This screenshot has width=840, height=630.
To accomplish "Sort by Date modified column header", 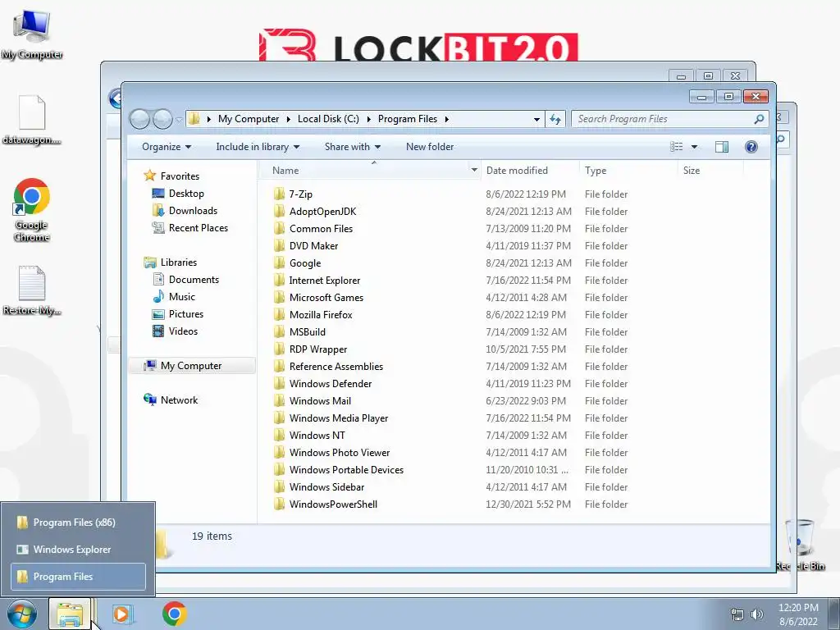I will point(529,171).
